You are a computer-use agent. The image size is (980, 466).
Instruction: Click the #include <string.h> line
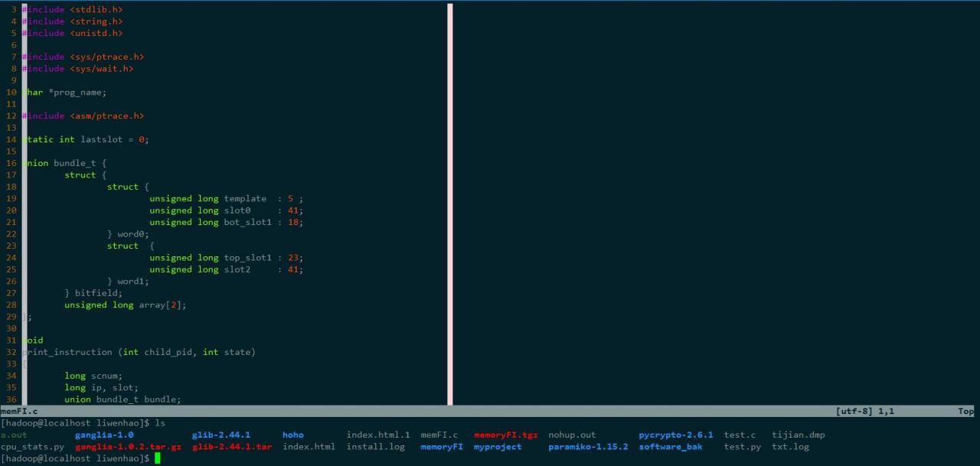72,21
